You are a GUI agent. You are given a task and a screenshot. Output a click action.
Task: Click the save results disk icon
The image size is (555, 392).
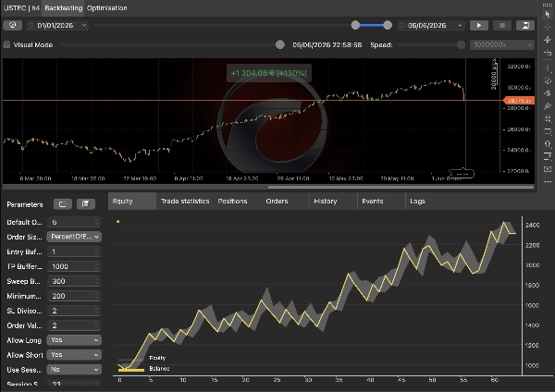(525, 25)
